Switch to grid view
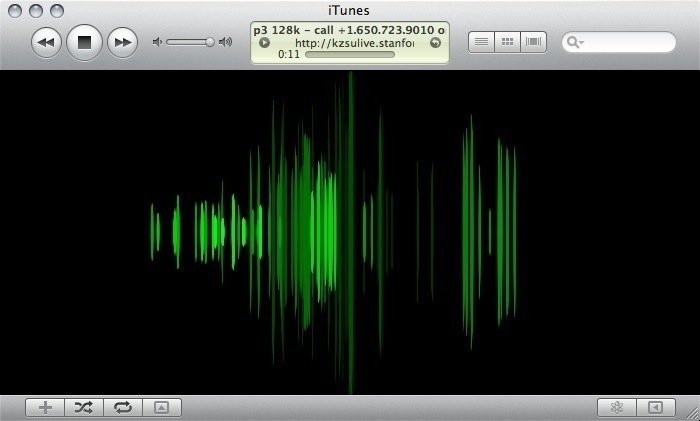The image size is (700, 421). click(507, 42)
